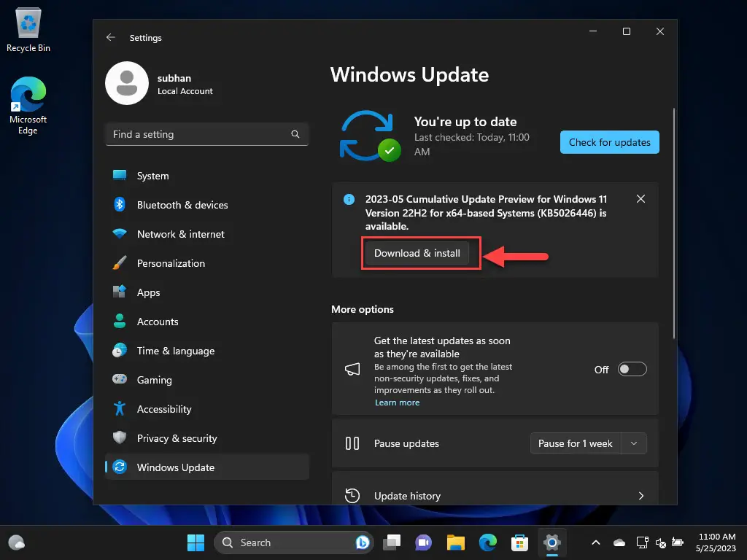Show hidden system tray icons
The width and height of the screenshot is (747, 560).
click(595, 542)
